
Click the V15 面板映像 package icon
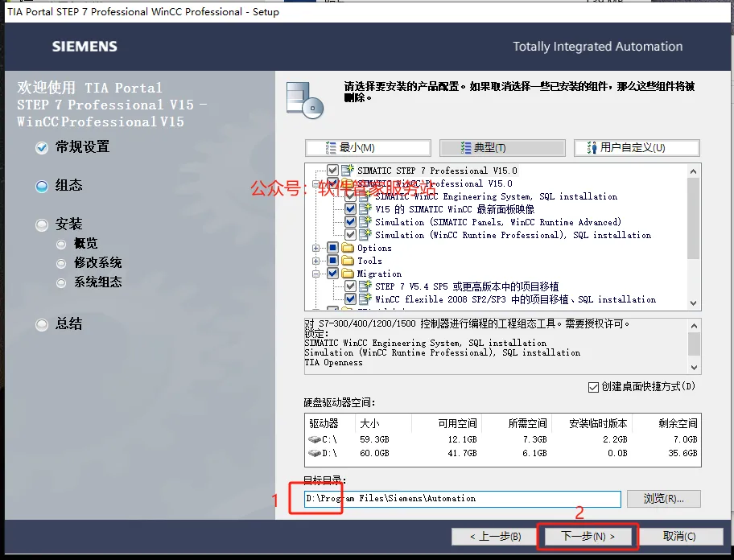pos(365,208)
